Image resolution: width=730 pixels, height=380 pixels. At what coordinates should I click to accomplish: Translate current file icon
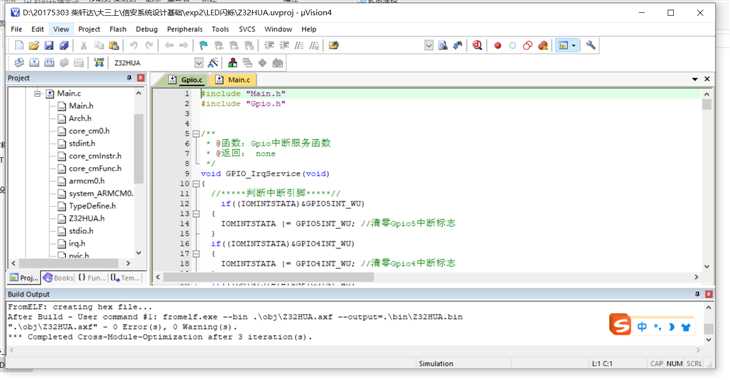pos(19,62)
